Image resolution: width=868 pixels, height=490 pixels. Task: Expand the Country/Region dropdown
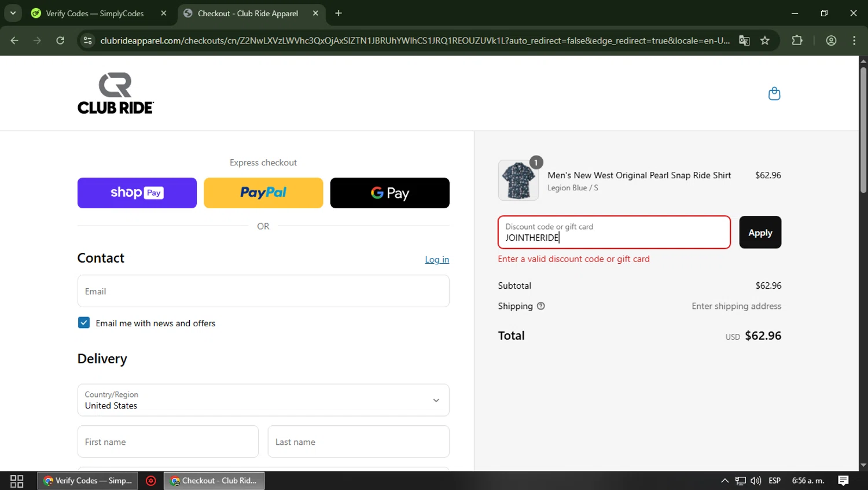point(263,400)
